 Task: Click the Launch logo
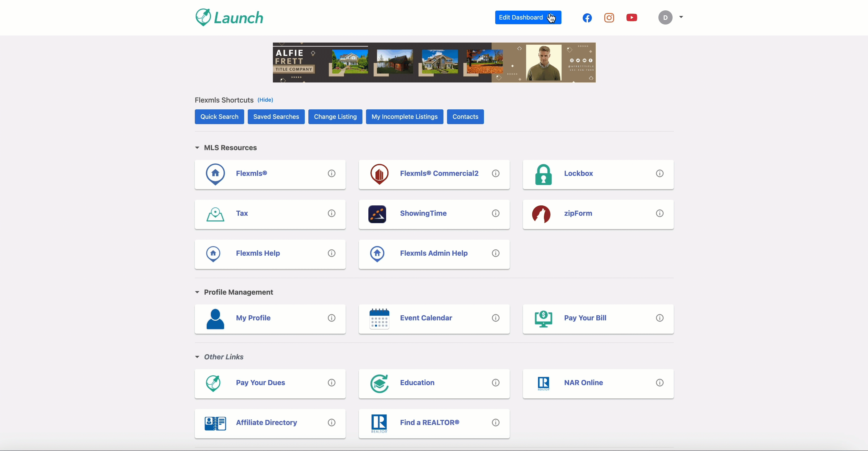[x=229, y=17]
